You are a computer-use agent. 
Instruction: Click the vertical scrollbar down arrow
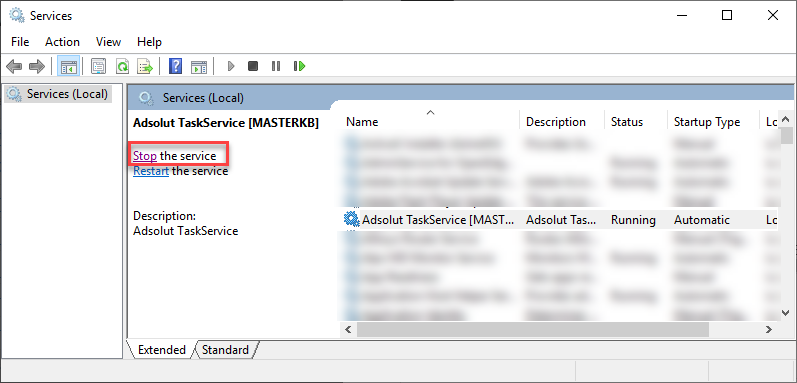click(786, 313)
